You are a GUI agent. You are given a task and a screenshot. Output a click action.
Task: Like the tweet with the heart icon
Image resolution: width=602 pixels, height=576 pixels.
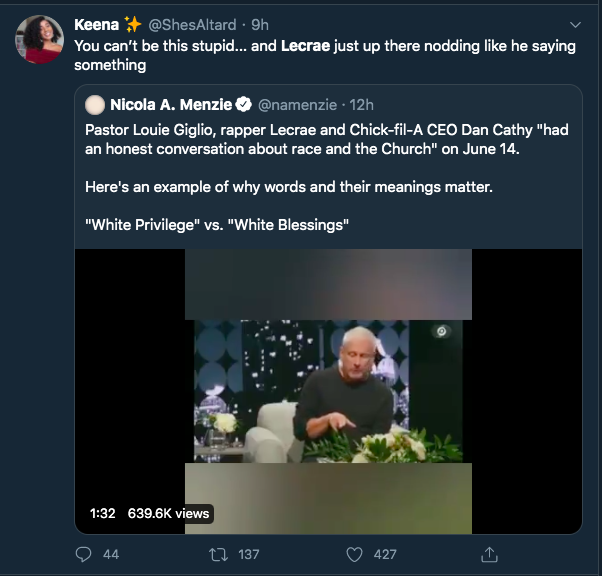coord(354,553)
